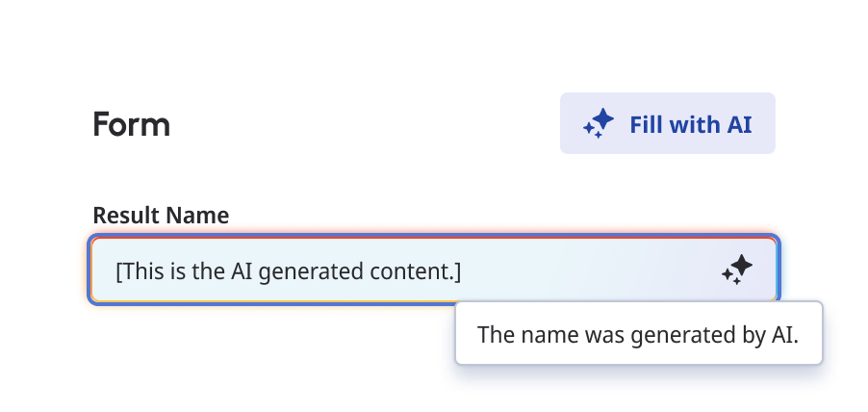Click the text '[This is the AI generated content.]'
The height and width of the screenshot is (412, 868).
coord(289,271)
